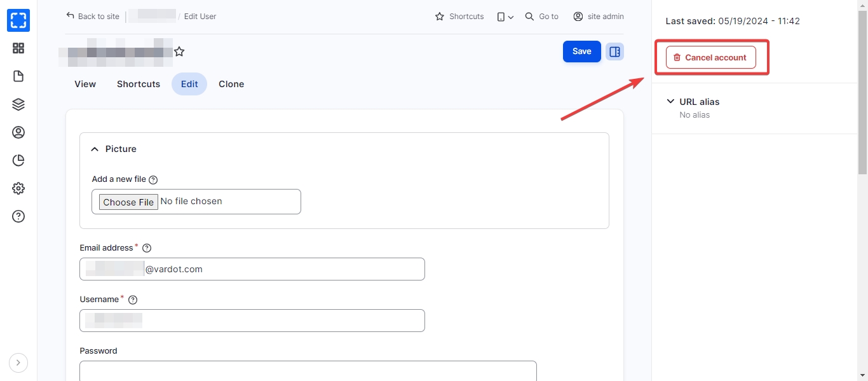Toggle the right sidebar panel button
Viewport: 868px width, 381px height.
click(x=614, y=52)
